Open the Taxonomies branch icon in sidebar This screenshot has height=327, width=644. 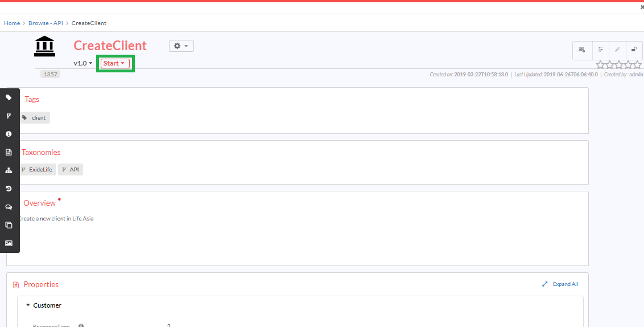[9, 116]
